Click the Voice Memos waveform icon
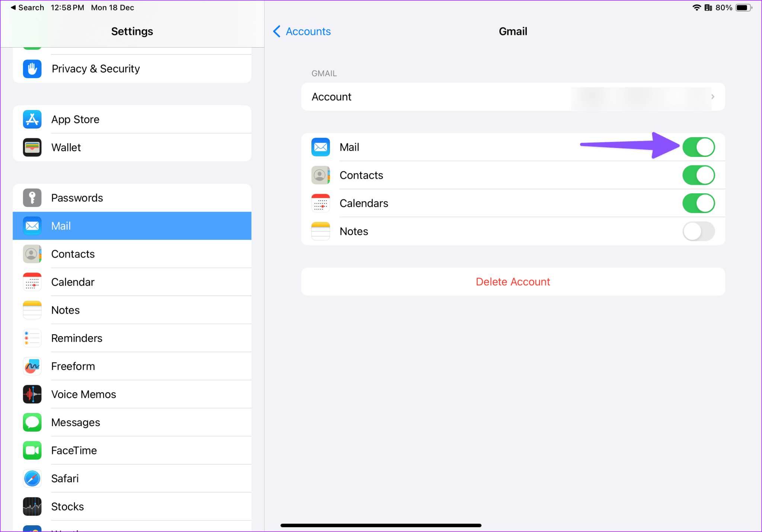This screenshot has width=762, height=532. point(32,394)
